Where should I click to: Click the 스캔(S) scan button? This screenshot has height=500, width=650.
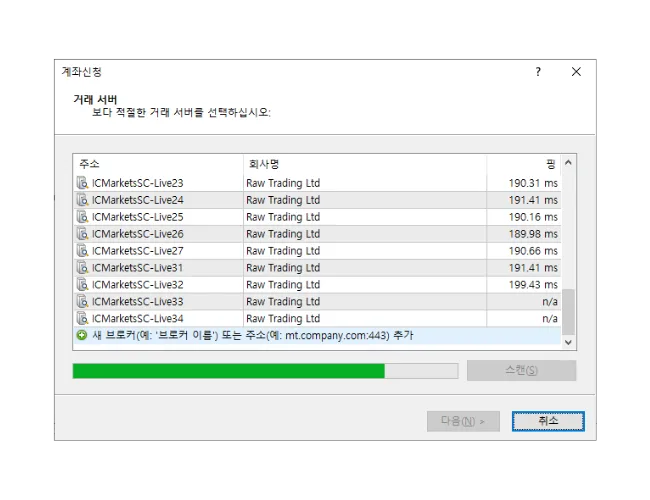[521, 370]
